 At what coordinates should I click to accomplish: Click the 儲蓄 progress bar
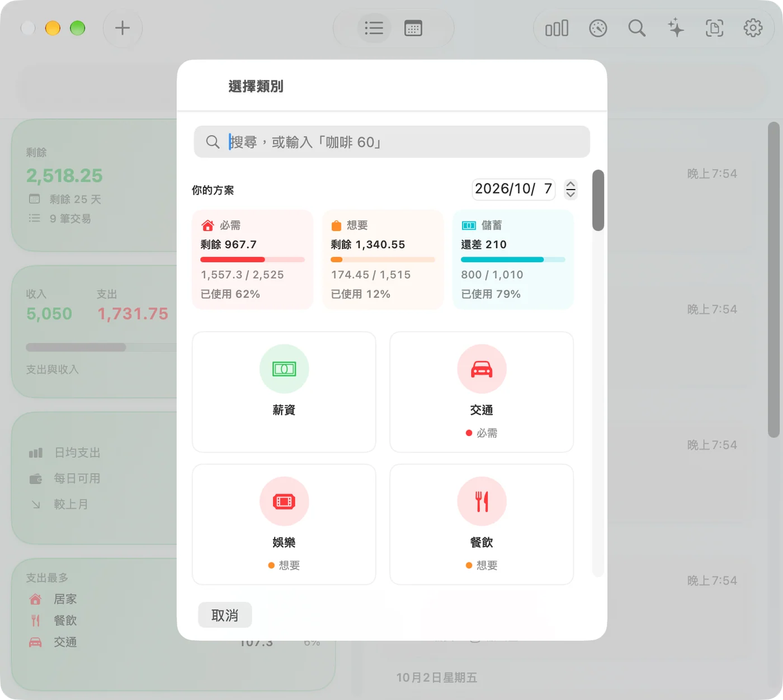tap(513, 259)
